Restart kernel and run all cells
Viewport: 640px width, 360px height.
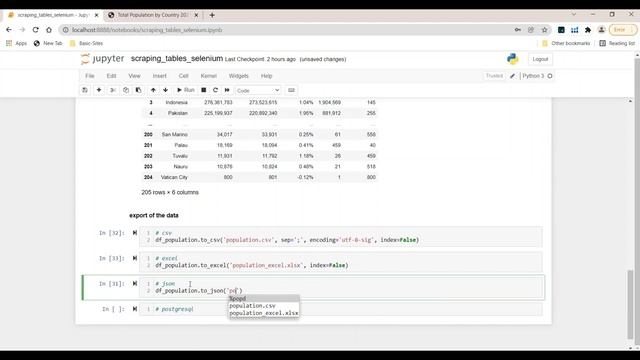[x=227, y=90]
